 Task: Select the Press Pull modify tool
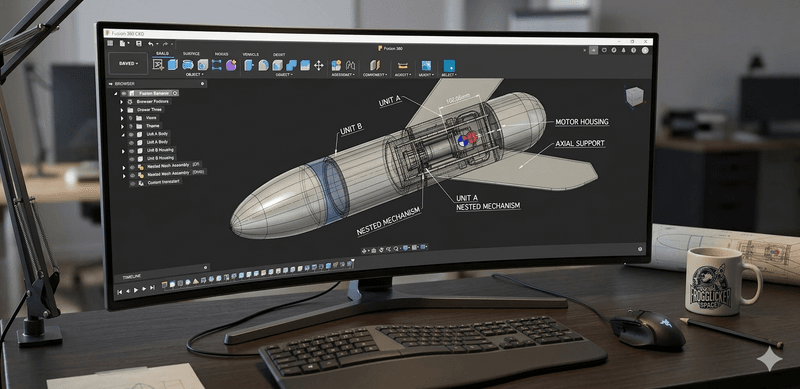coord(249,65)
